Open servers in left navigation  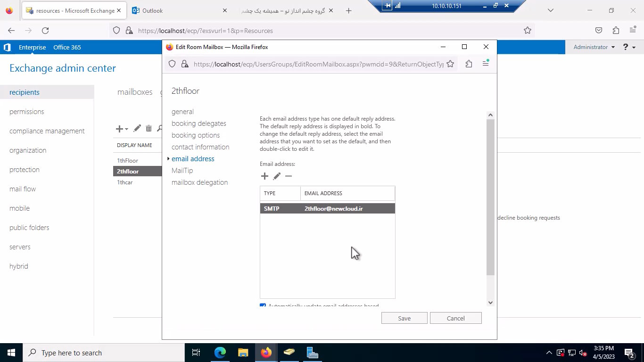20,247
